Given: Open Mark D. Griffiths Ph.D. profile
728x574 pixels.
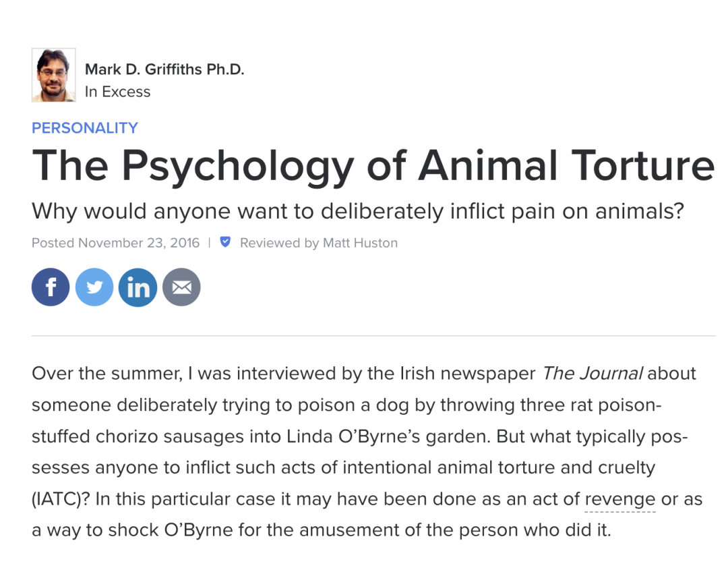Looking at the screenshot, I should 164,69.
